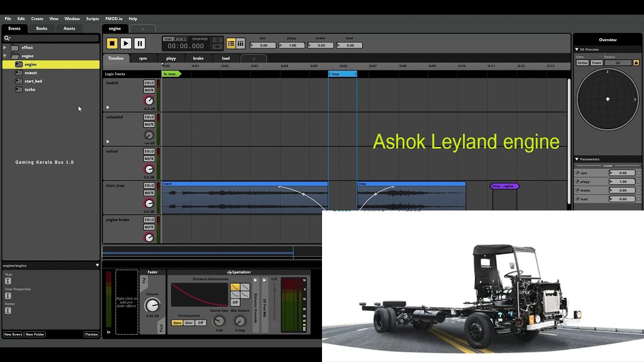Click the Play transport button
644x362 pixels.
(x=126, y=44)
